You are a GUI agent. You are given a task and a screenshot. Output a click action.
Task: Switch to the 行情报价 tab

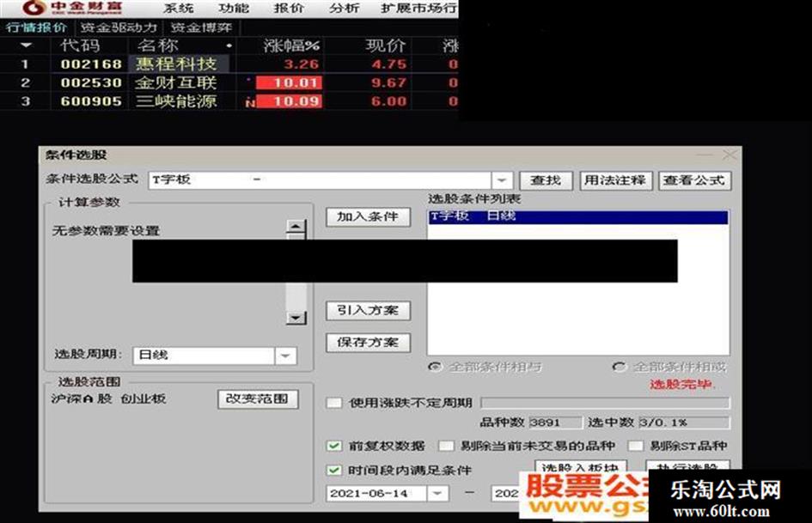point(36,27)
